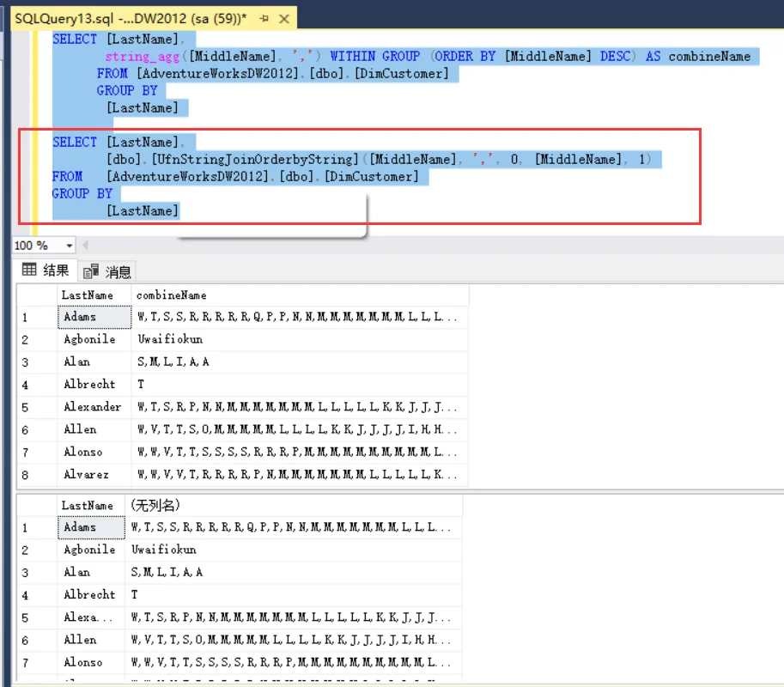Select the Allen cell in first result grid
This screenshot has width=784, height=687.
(94, 429)
